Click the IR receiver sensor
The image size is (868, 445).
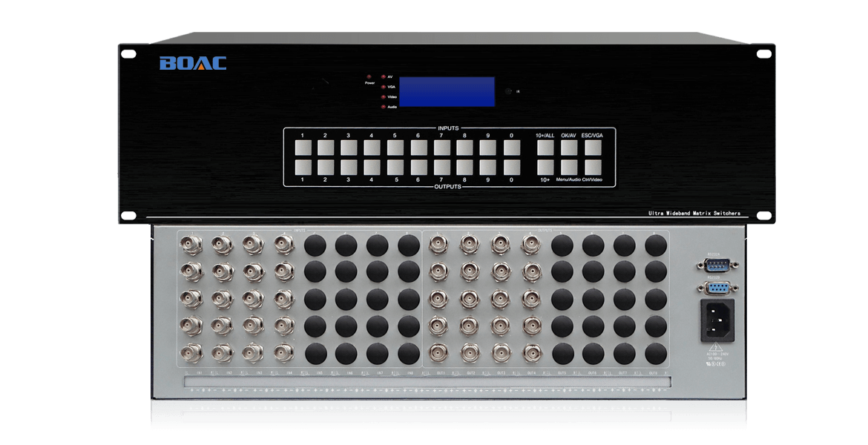(507, 91)
